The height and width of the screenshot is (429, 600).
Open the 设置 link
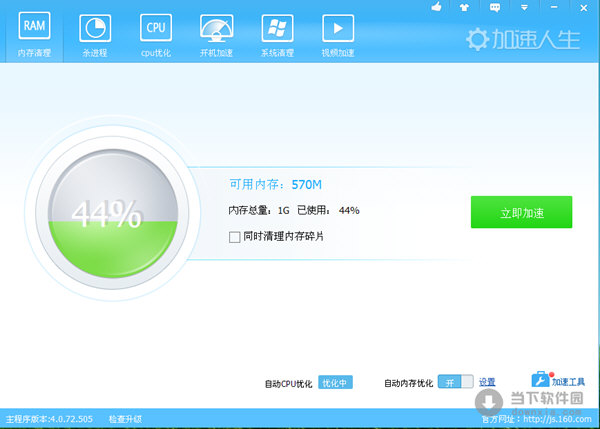point(487,382)
